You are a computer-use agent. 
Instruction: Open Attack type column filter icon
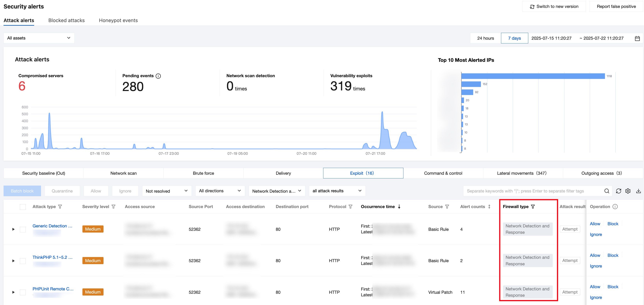point(60,206)
